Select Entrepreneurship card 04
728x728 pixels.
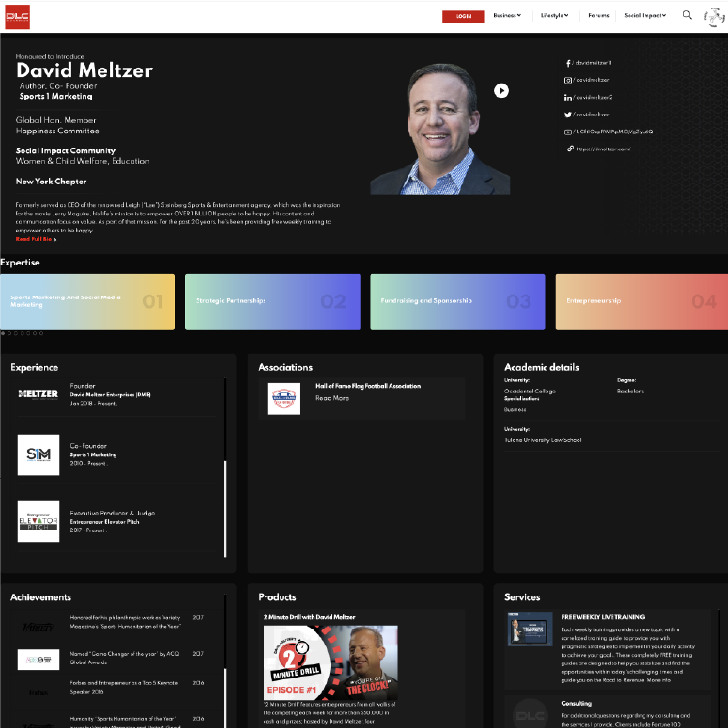coord(642,301)
